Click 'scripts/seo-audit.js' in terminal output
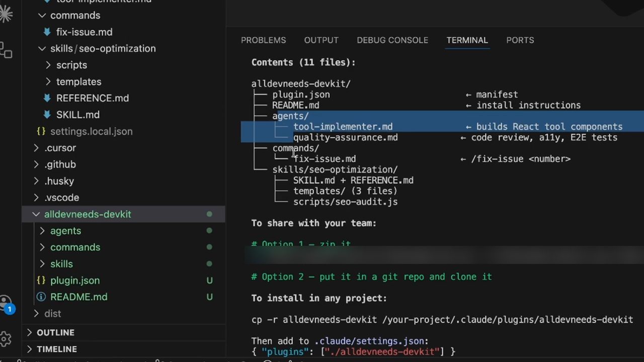 [346, 202]
